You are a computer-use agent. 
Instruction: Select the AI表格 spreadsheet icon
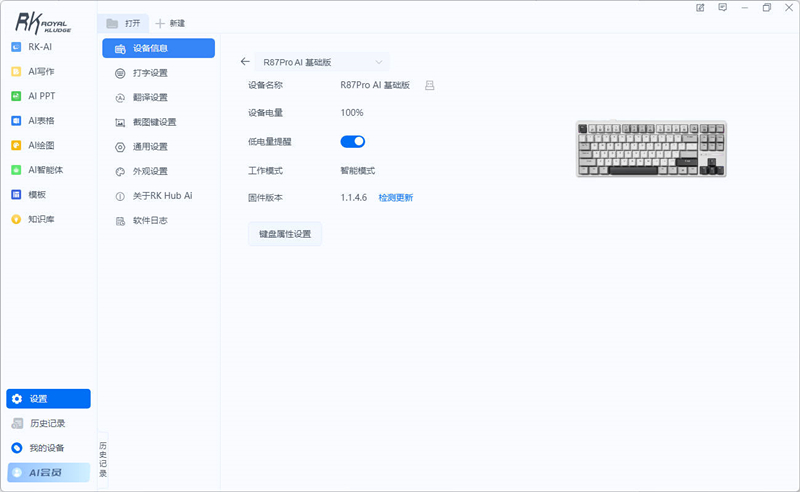click(x=16, y=121)
